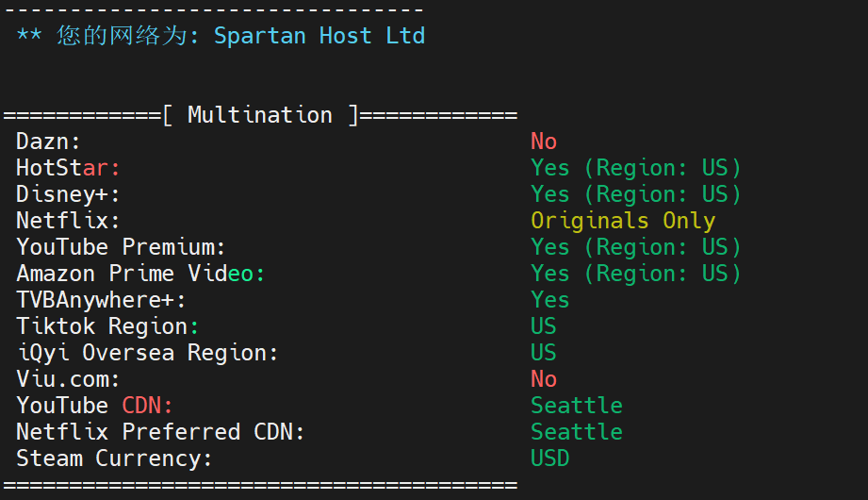
Task: Click the red No result for Viu.com
Action: pos(544,379)
